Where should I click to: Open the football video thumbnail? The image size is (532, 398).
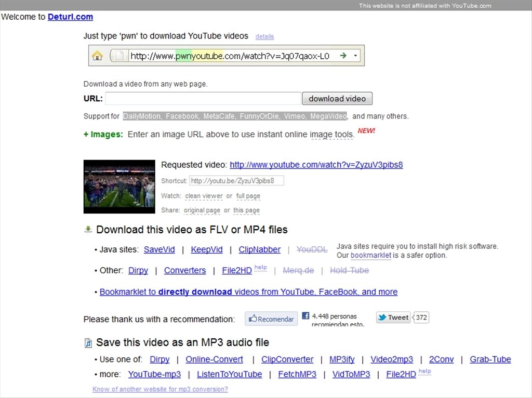pos(119,187)
